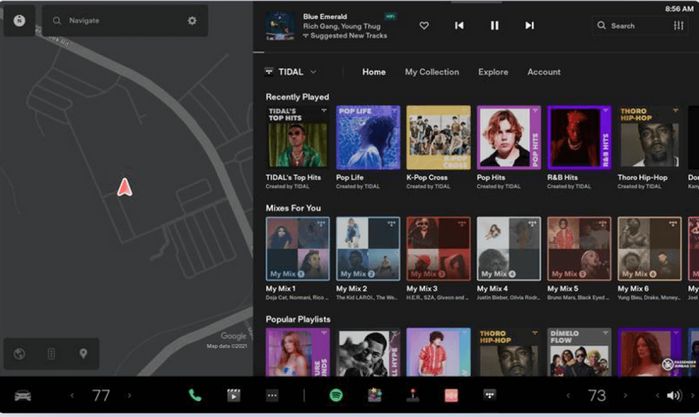Open the colorful Toybox app icon
The height and width of the screenshot is (417, 699).
tap(374, 395)
